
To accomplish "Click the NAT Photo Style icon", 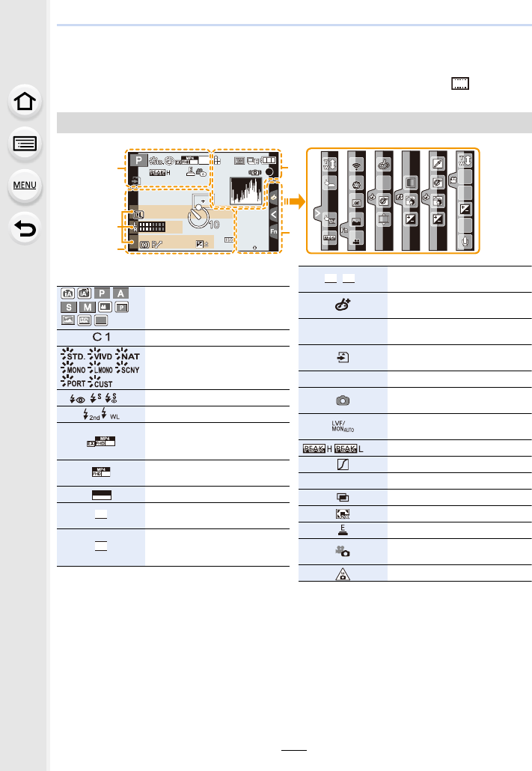I will tap(128, 355).
